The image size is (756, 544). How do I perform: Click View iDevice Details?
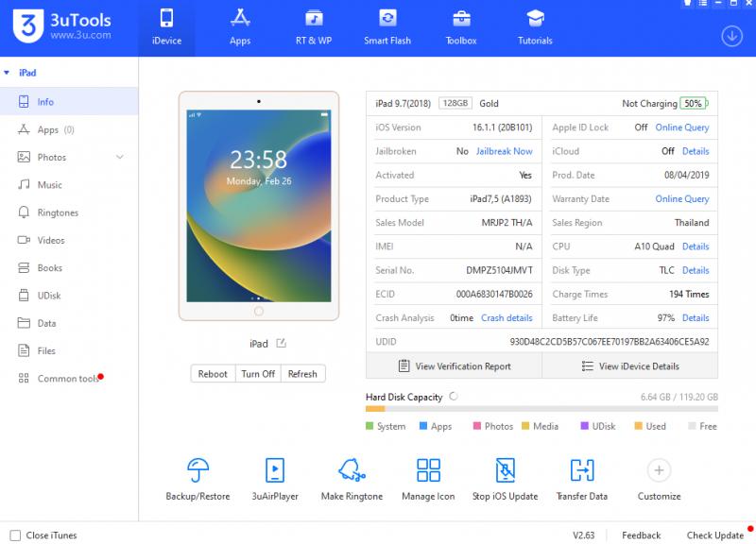(630, 366)
